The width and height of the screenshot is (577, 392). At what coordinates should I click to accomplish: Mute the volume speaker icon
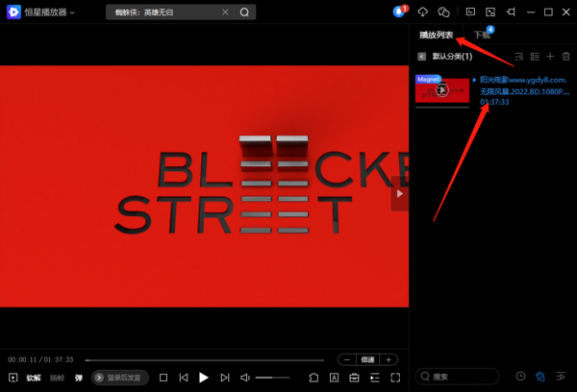(245, 378)
